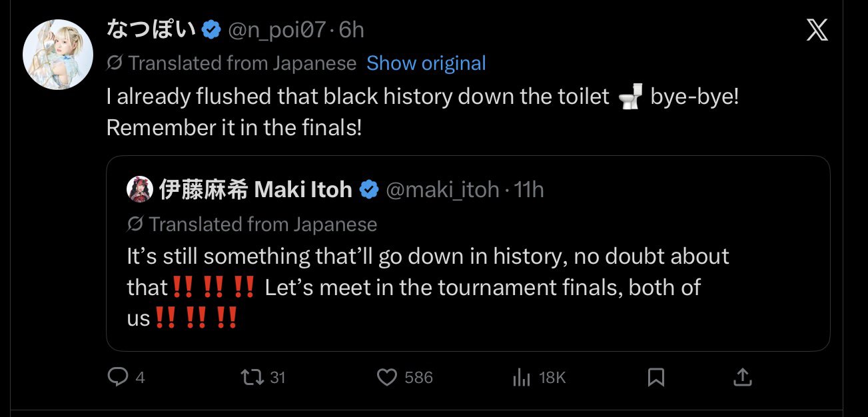868x417 pixels.
Task: Open view analytics bar chart icon
Action: click(x=521, y=378)
